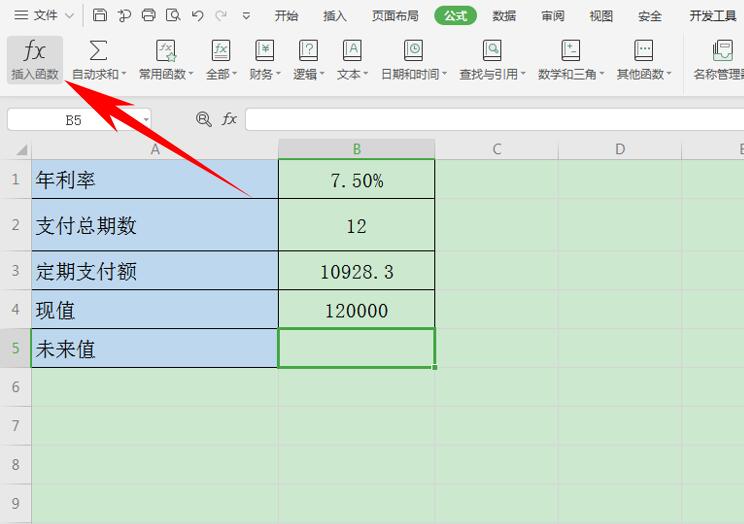Switch to the Home (开始) tab
This screenshot has width=744, height=524.
(286, 16)
